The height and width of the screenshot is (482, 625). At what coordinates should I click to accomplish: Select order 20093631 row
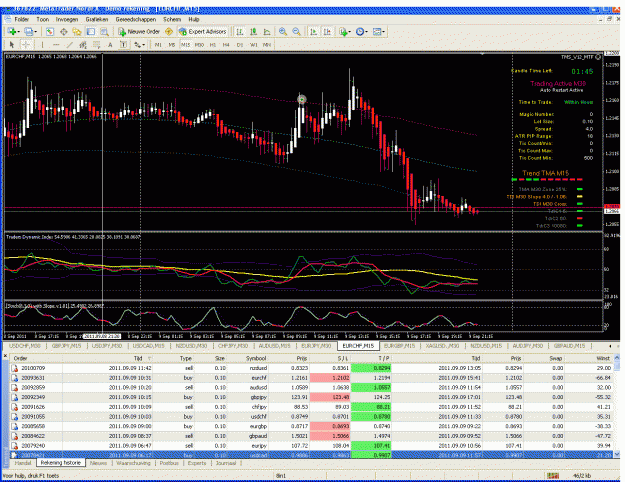coord(311,378)
